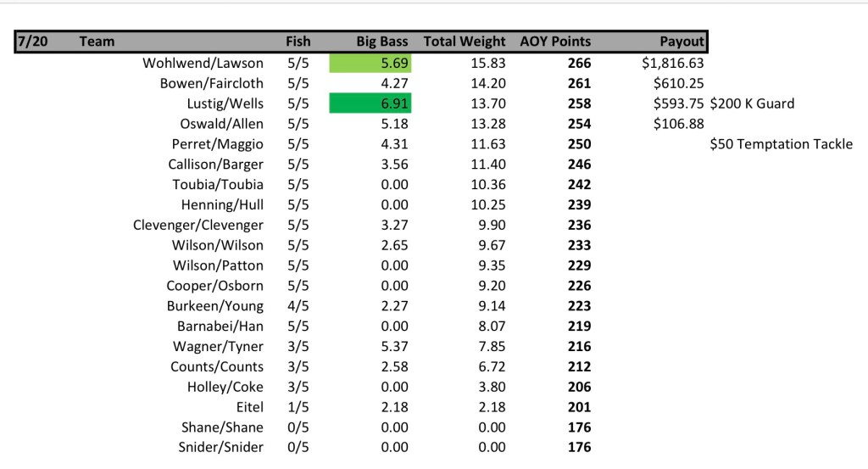
Task: Click the Total Weight column header
Action: tap(464, 42)
